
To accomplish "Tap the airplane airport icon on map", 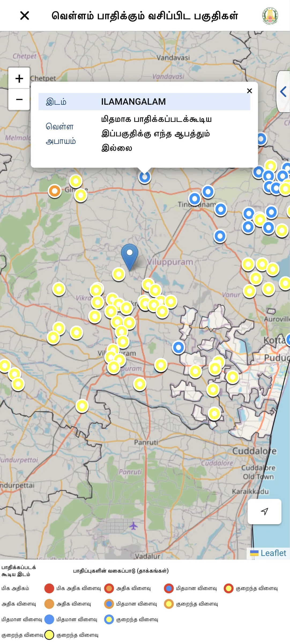I will point(133,526).
